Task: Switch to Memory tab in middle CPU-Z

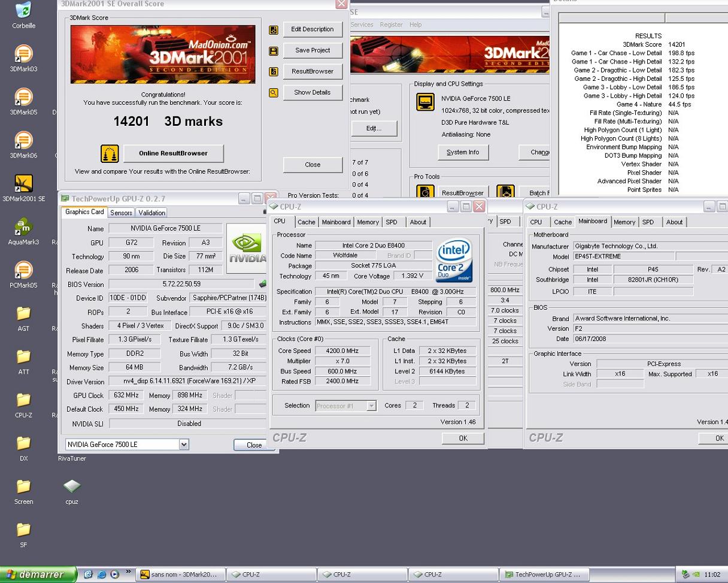Action: tap(368, 222)
